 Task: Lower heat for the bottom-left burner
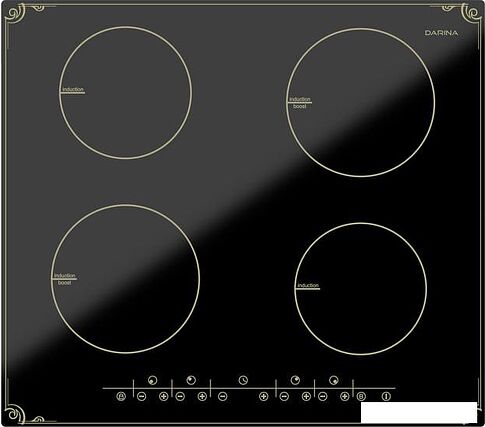142,396
